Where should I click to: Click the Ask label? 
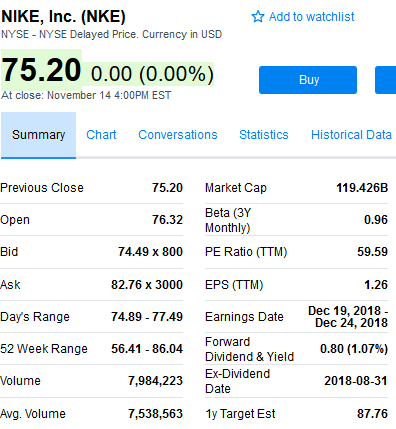[10, 285]
